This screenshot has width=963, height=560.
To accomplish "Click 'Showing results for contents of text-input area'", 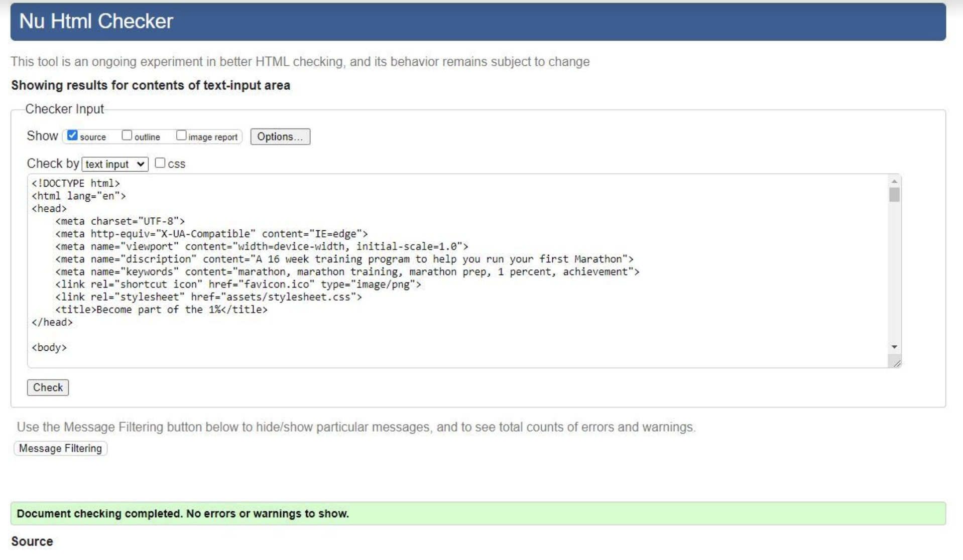I will (151, 85).
